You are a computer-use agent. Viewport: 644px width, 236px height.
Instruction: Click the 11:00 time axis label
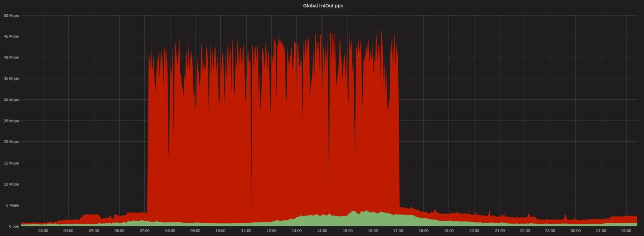(x=246, y=231)
